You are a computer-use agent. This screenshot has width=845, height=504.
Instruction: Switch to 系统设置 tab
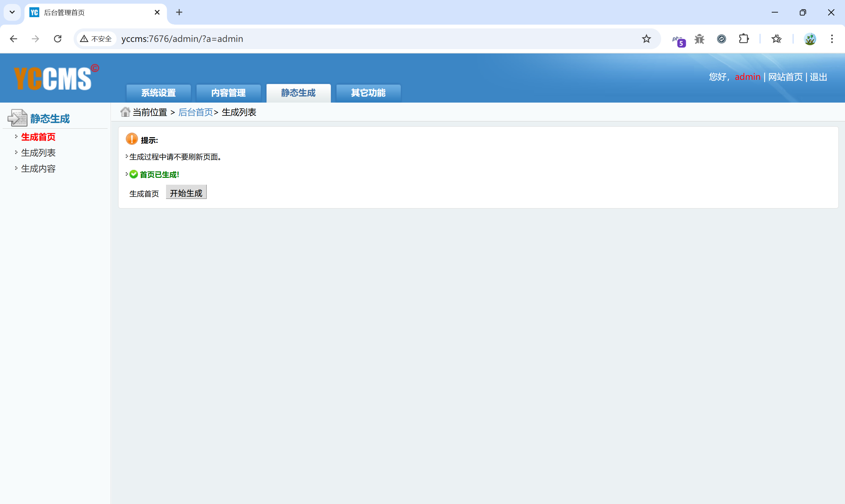pyautogui.click(x=158, y=93)
